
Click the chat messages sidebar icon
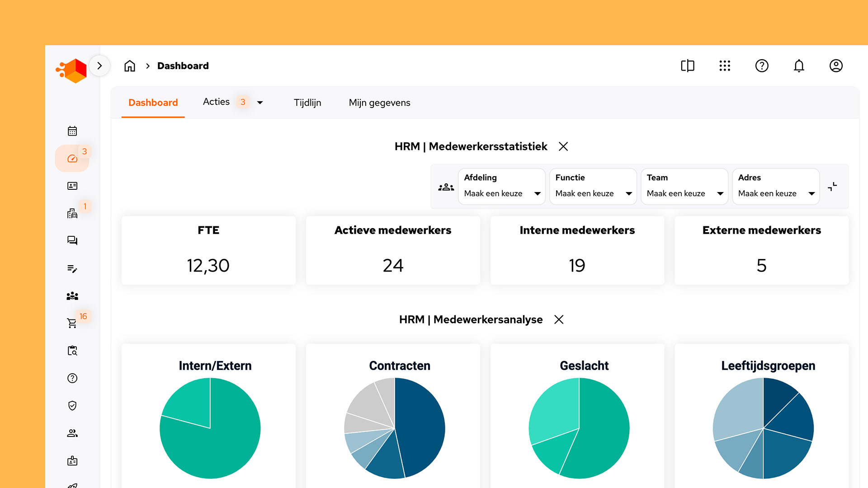[x=72, y=240]
